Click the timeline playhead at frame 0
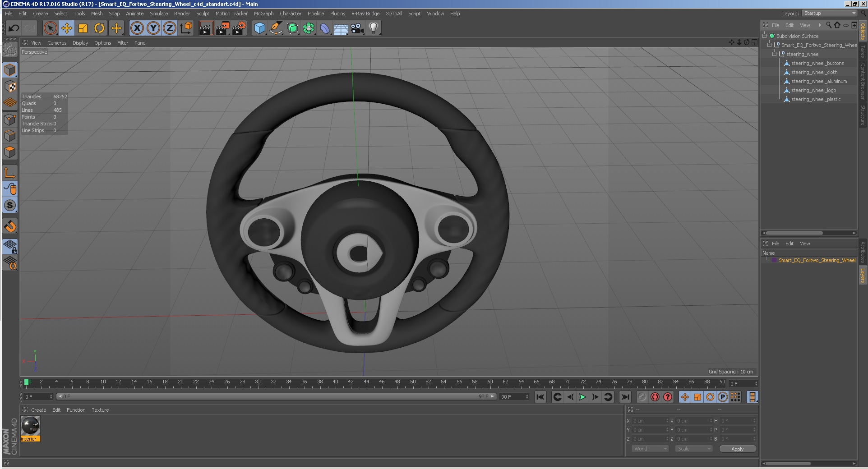This screenshot has width=868, height=469. [27, 382]
